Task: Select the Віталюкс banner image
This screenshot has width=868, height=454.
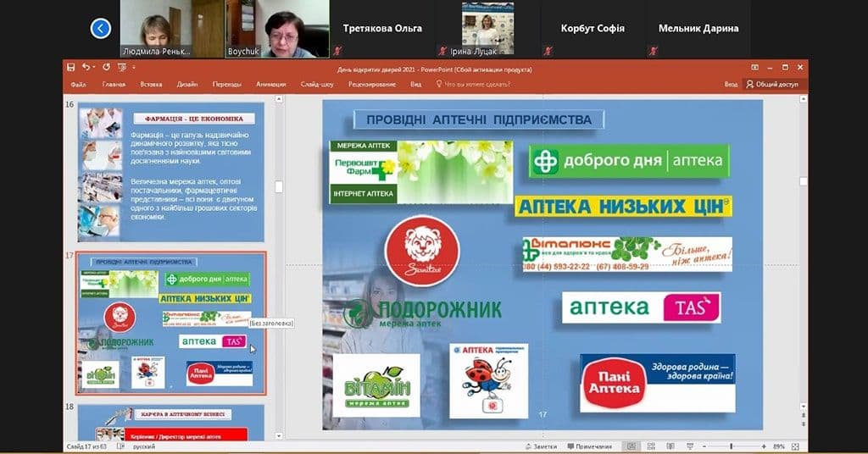Action: coord(627,254)
